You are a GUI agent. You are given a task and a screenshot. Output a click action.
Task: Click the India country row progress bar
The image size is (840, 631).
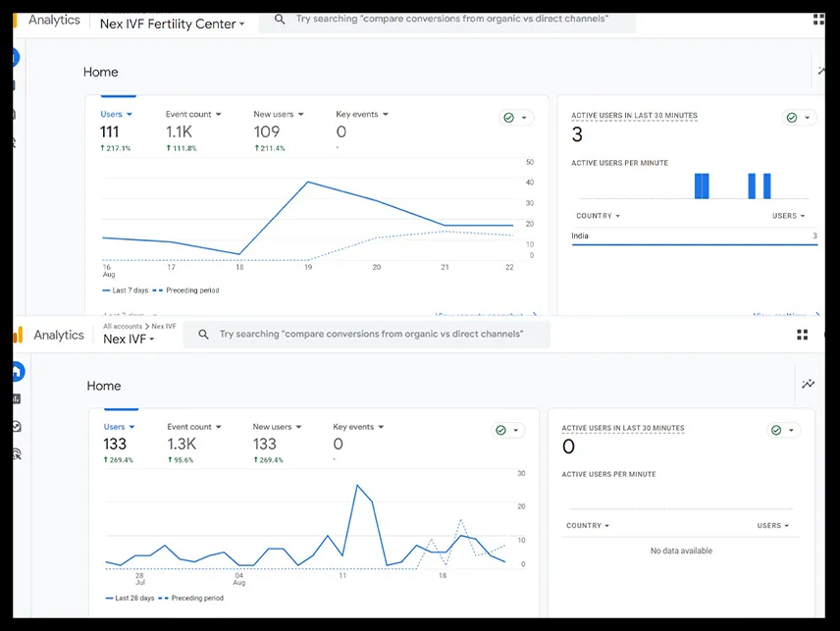(x=695, y=244)
